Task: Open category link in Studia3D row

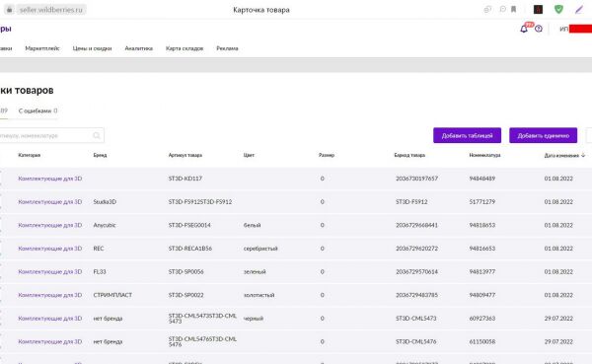Action: point(50,202)
